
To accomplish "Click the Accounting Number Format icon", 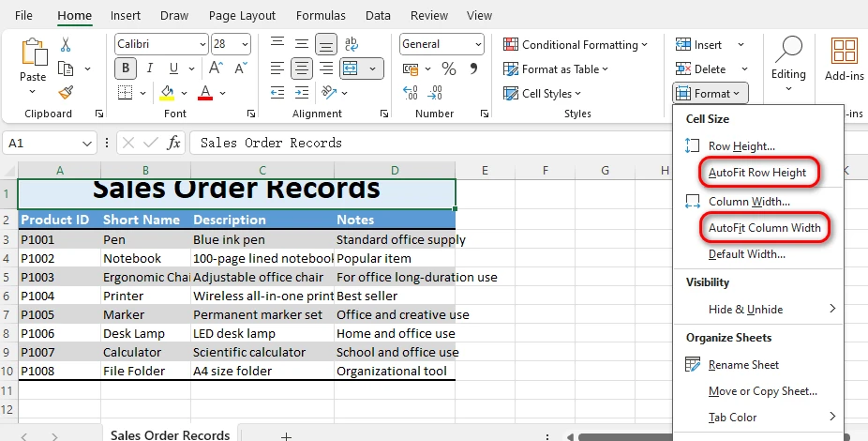I will click(x=411, y=68).
